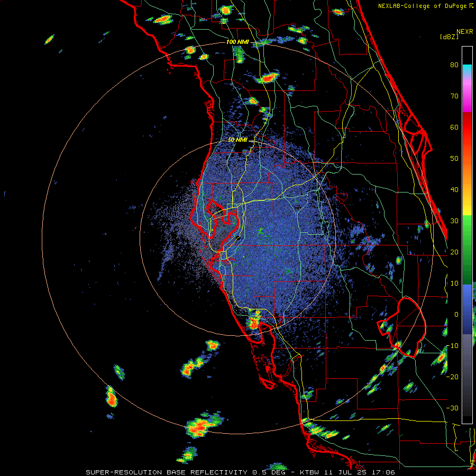476x476 pixels.
Task: Click the cyan band atop the color scale
Action: (x=467, y=69)
